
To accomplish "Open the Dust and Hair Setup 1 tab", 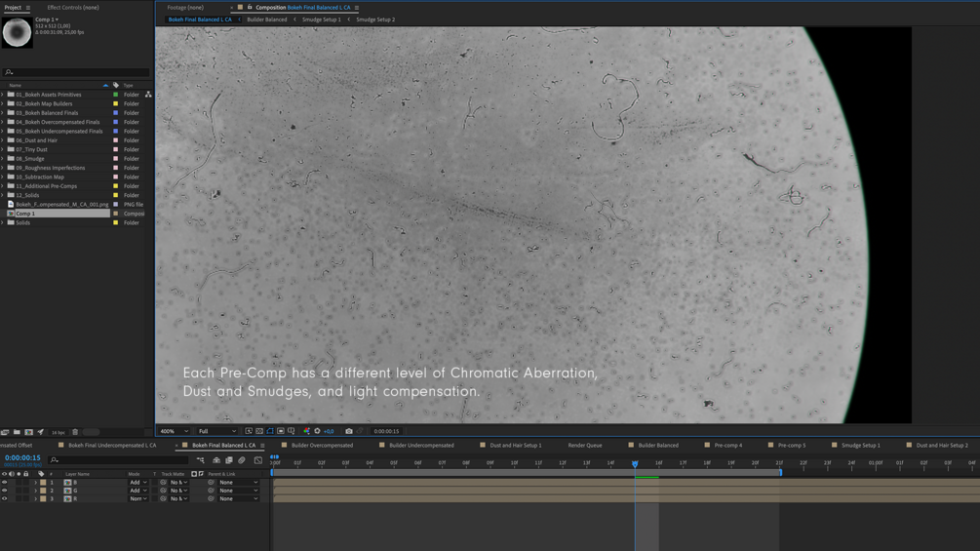I will pos(516,446).
